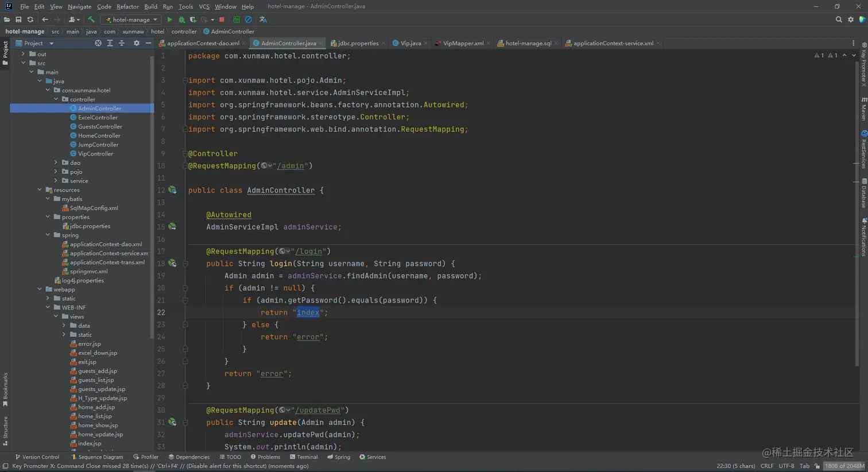Click the editor vertical scrollbar

857,212
